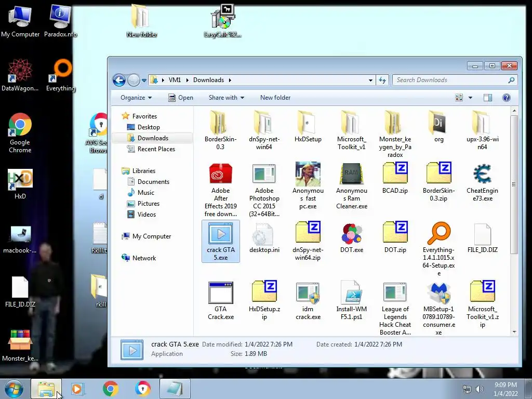Select the MBSetup consumer.exe installer
Screen dimensions: 532x399
[438, 309]
